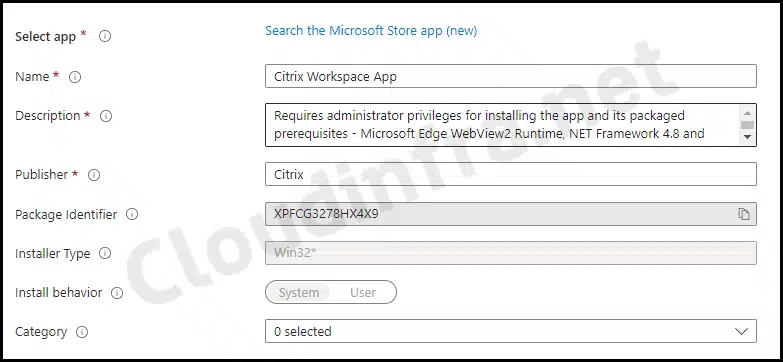783x362 pixels.
Task: Click the Installer Type info icon
Action: (105, 253)
